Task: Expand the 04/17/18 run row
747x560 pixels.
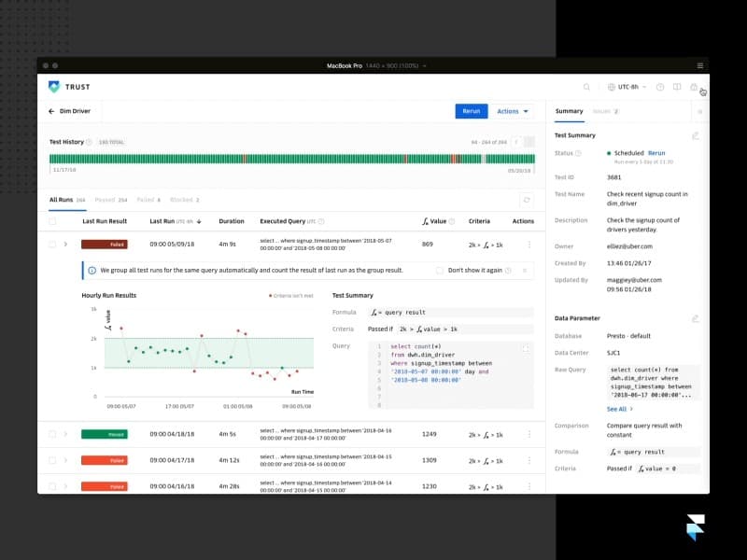Action: click(x=65, y=460)
